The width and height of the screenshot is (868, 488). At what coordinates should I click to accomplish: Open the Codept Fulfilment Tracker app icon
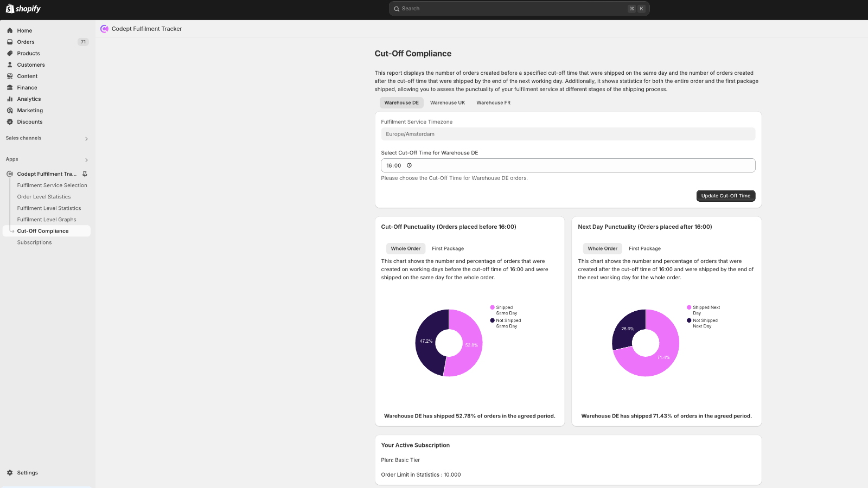click(x=9, y=174)
